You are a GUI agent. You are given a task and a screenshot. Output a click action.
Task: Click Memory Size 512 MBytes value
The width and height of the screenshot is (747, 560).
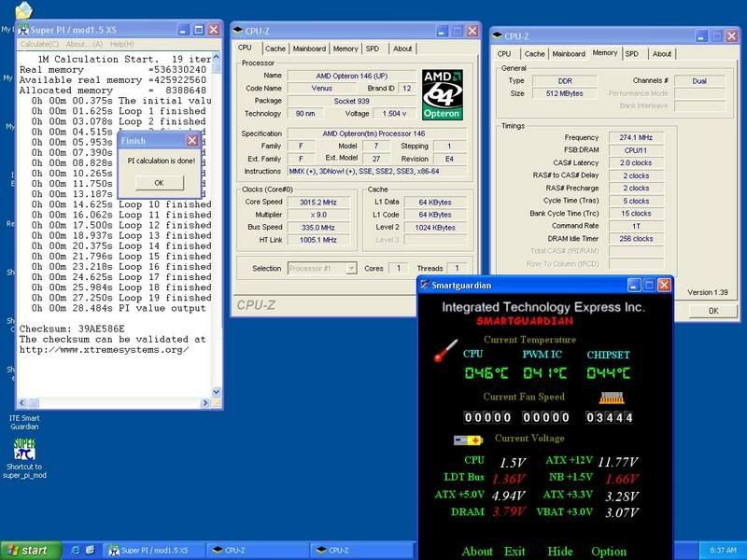(564, 93)
